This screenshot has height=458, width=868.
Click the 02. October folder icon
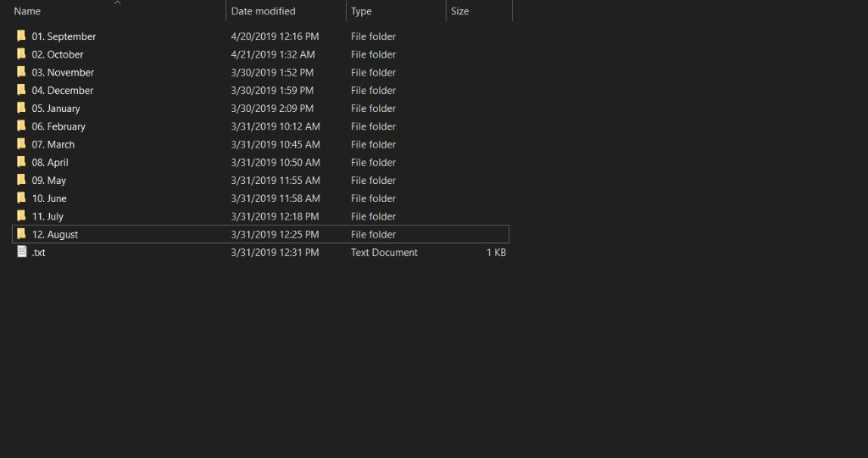21,54
